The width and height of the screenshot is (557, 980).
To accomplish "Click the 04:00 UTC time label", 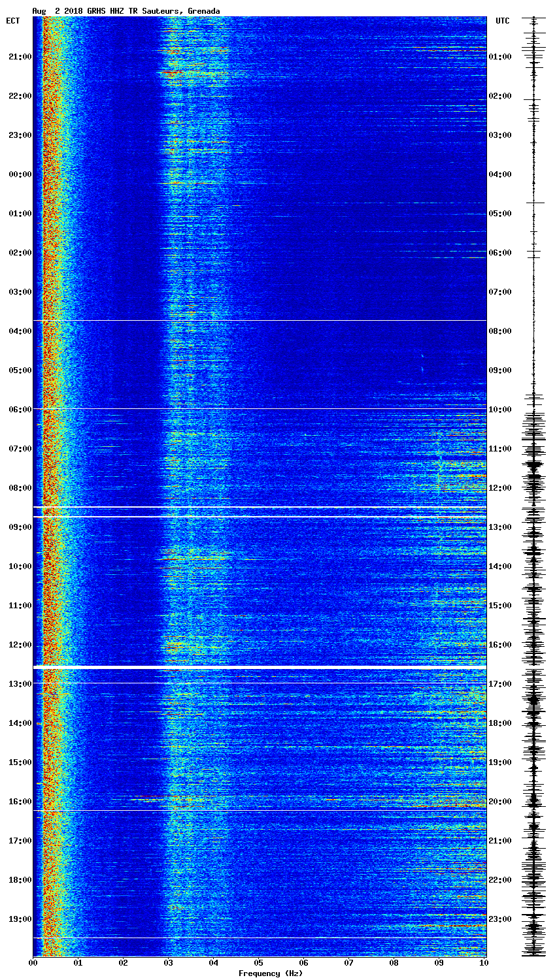I will pos(500,174).
